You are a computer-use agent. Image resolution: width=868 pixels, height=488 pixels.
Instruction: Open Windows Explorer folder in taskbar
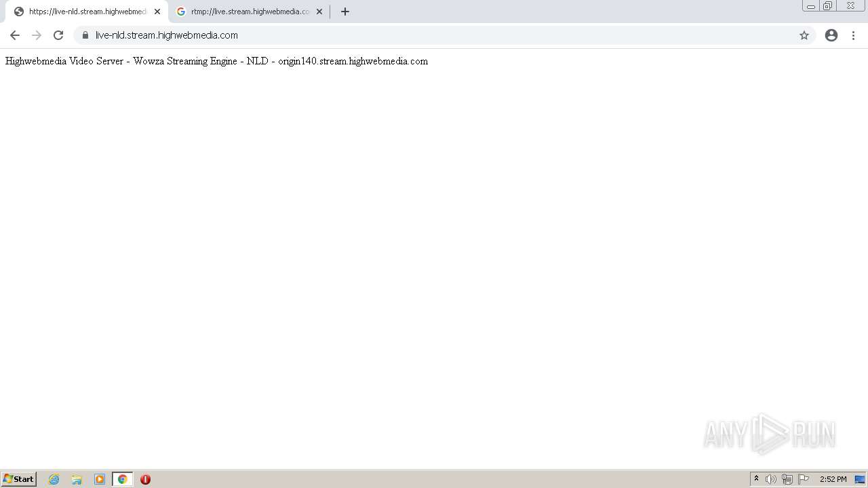click(77, 479)
